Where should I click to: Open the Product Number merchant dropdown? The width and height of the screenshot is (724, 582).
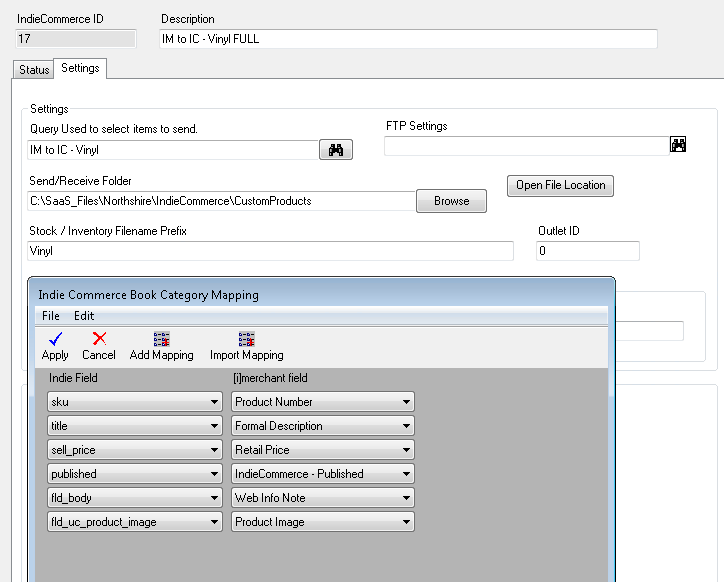pyautogui.click(x=323, y=402)
